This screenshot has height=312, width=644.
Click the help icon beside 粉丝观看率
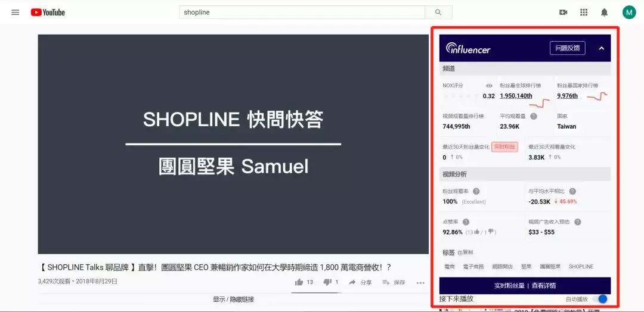click(476, 191)
